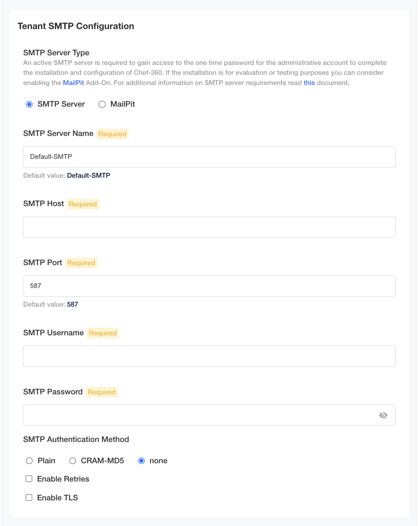Click the Default-SMTP default value text
This screenshot has width=420, height=526.
[x=88, y=175]
